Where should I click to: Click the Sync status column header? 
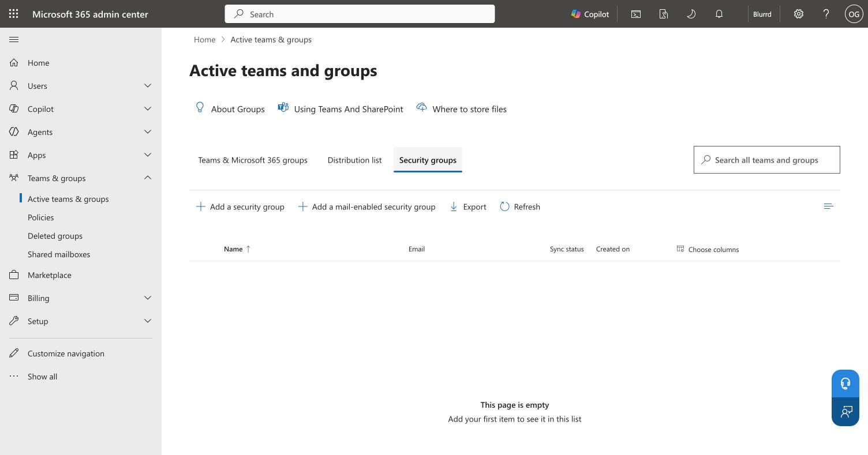(567, 249)
